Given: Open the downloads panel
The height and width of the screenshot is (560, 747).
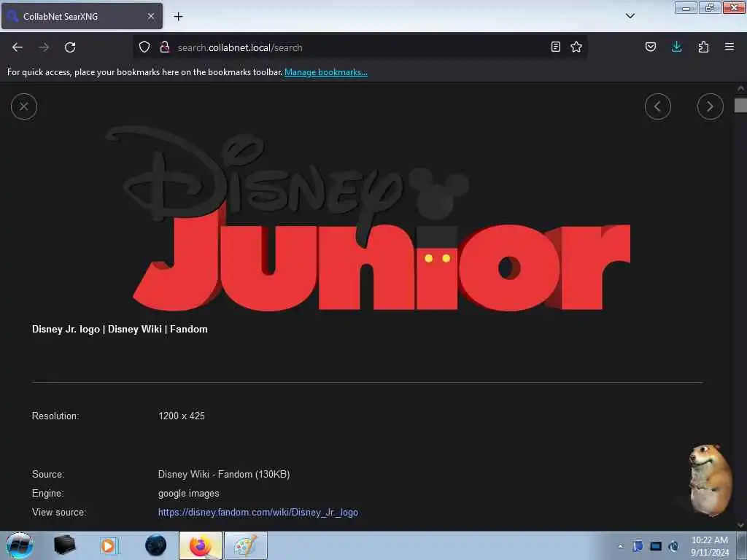Looking at the screenshot, I should point(676,47).
